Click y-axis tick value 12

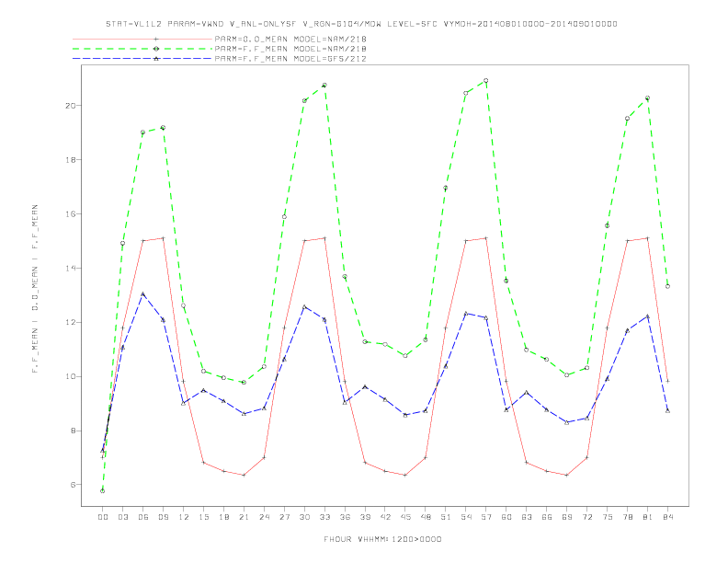pos(70,322)
